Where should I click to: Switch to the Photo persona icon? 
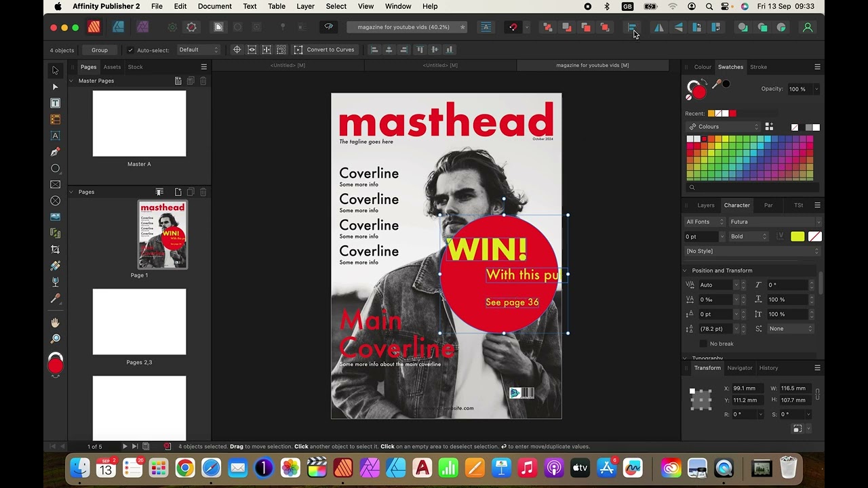[142, 27]
